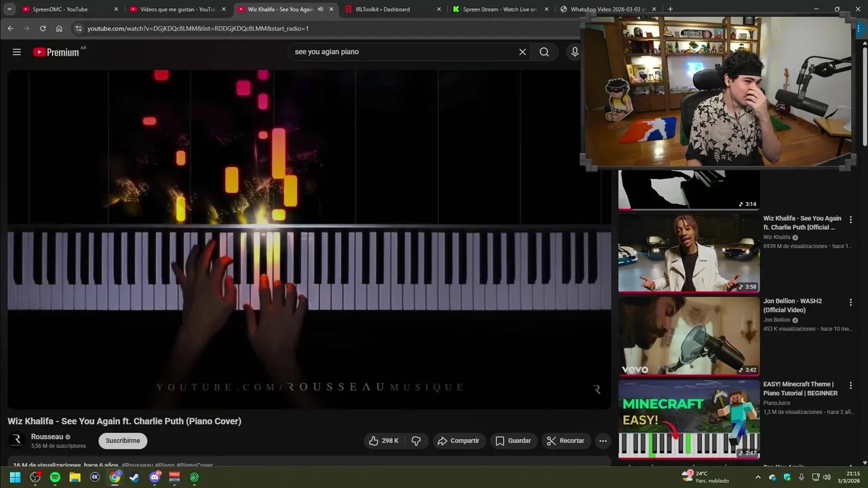Dislike the video with the thumbs-down icon
Image resolution: width=868 pixels, height=488 pixels.
coord(416,441)
